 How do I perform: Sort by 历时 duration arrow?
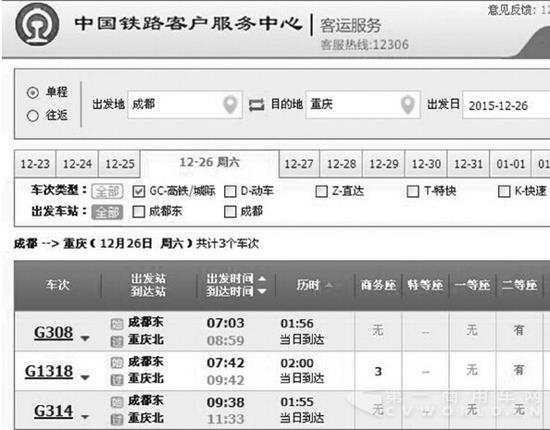[329, 285]
